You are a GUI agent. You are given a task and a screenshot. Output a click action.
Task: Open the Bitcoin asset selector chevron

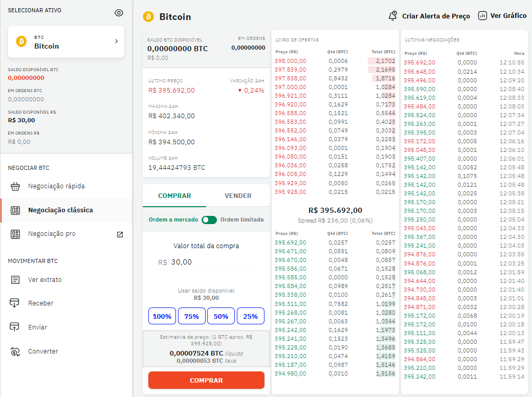point(117,41)
